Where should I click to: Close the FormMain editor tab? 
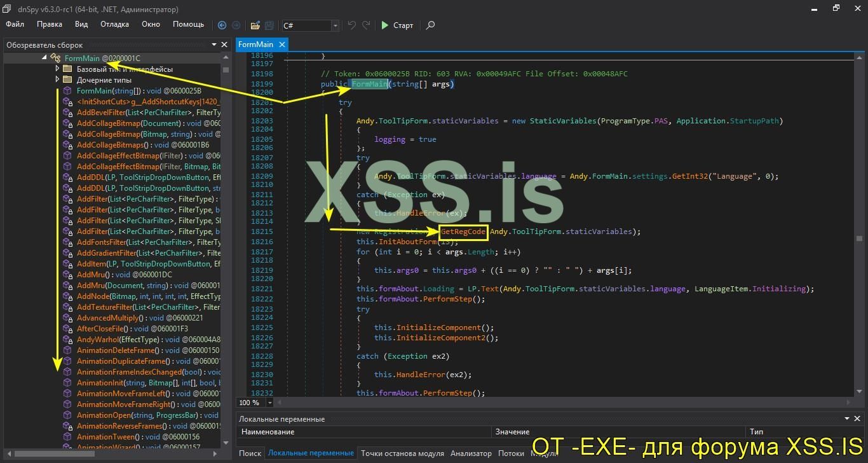click(x=281, y=45)
